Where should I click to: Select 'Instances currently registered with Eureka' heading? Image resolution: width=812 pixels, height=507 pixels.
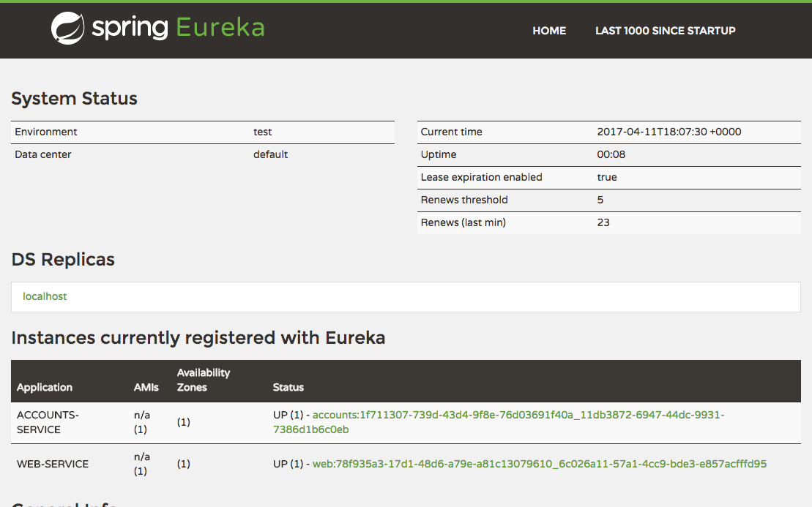coord(198,338)
